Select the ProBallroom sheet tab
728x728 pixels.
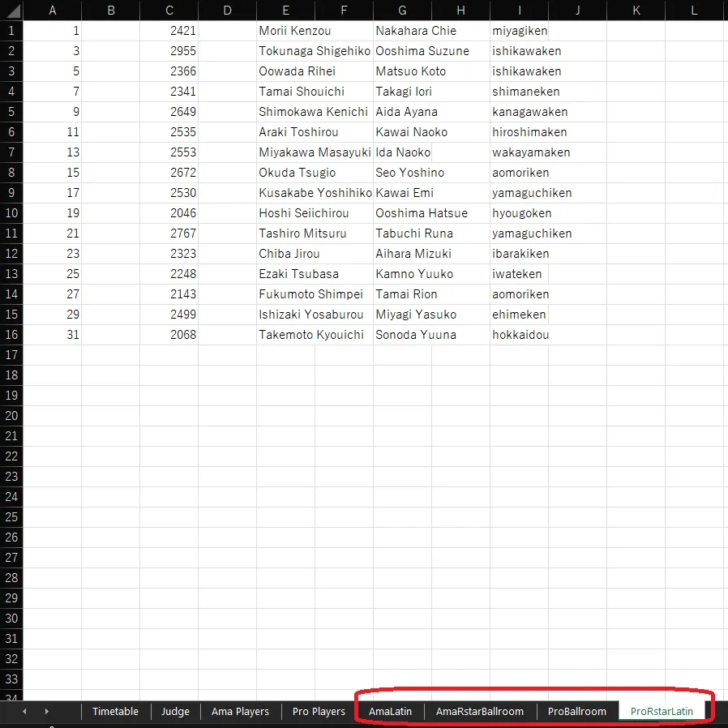point(576,711)
